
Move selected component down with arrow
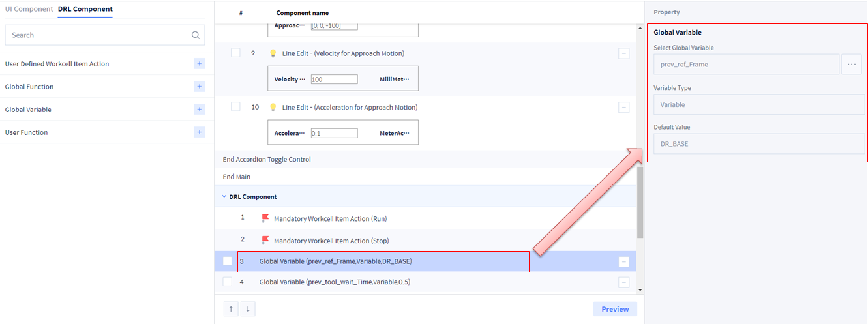click(x=248, y=310)
